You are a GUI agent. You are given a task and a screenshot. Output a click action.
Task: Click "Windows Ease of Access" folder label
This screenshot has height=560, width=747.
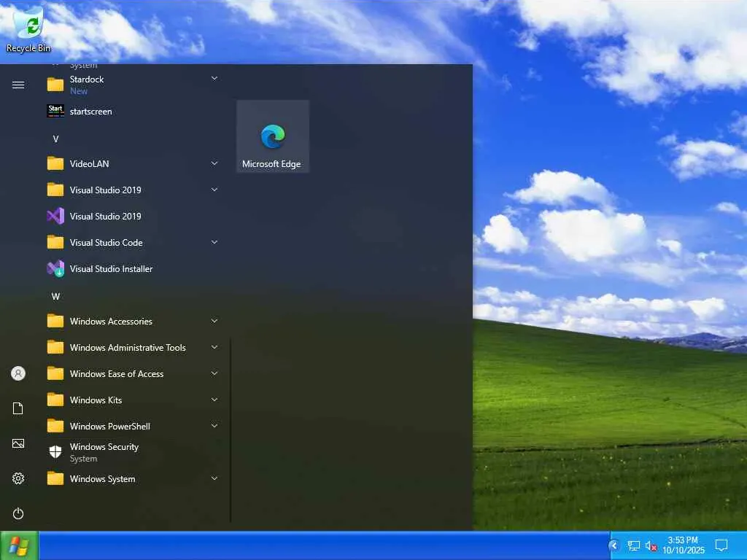[x=117, y=374]
